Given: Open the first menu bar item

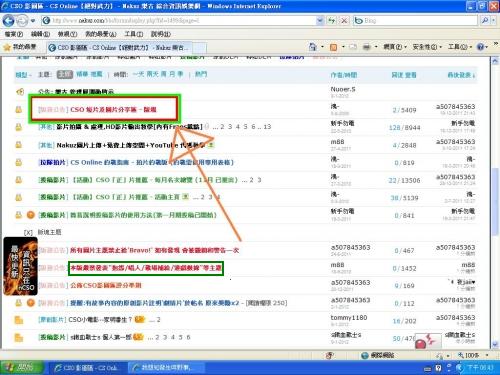Looking at the screenshot, I should coord(14,34).
